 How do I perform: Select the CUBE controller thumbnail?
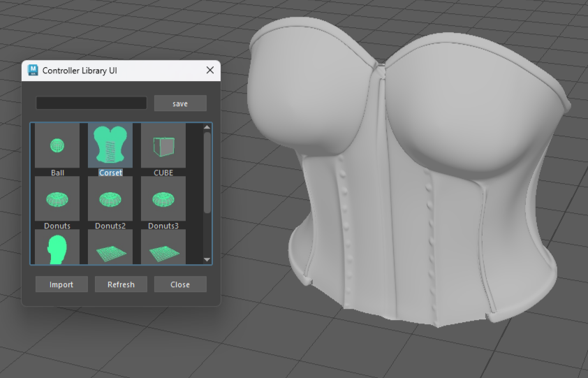click(163, 145)
